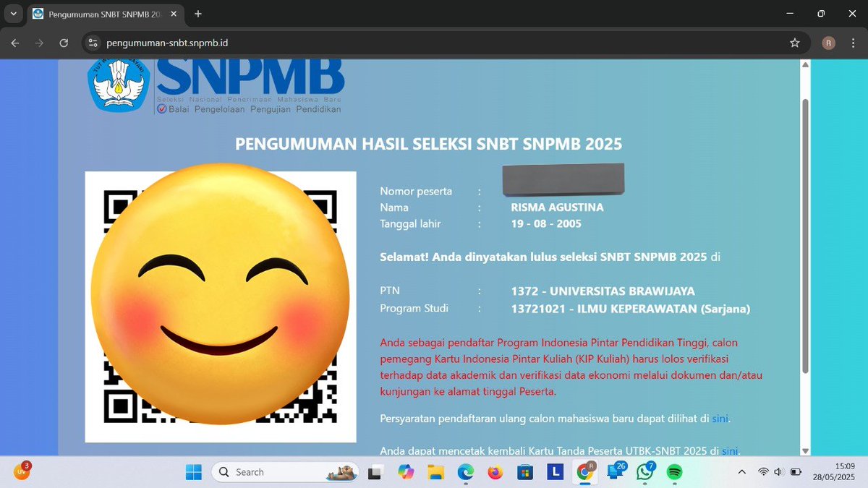Check battery status in system tray
This screenshot has height=488, width=868.
[796, 472]
